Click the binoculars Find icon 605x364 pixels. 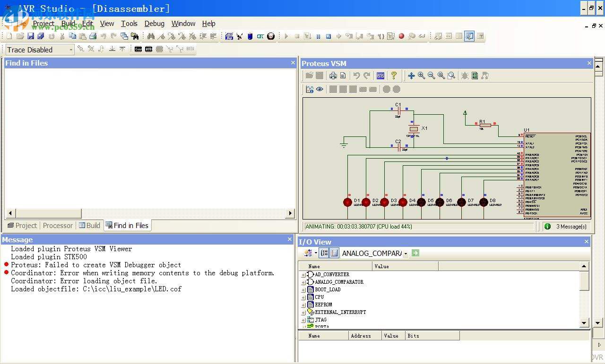[151, 36]
